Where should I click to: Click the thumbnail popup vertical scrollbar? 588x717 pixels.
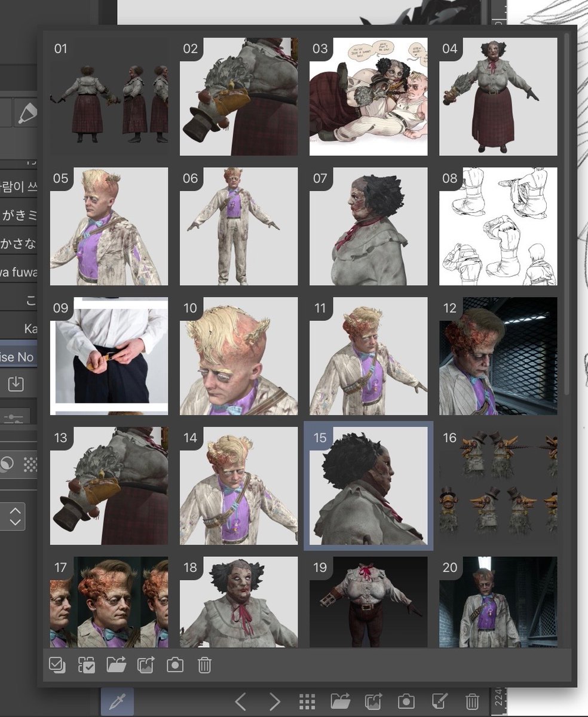(567, 215)
